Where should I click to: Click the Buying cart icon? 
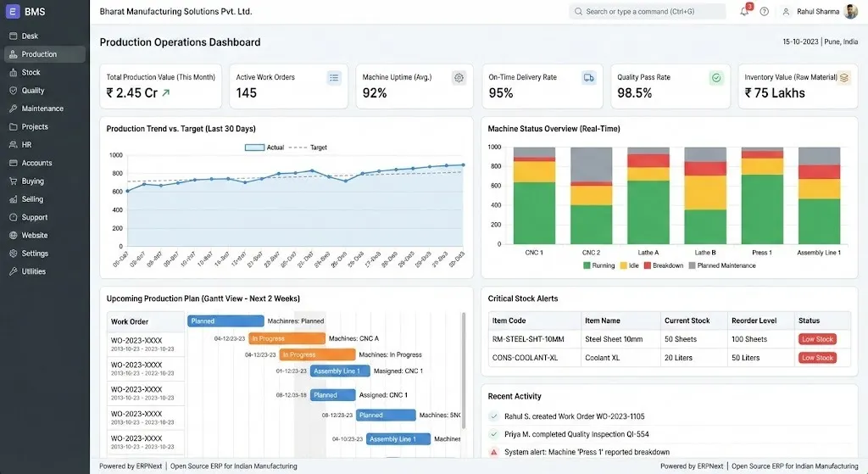14,181
